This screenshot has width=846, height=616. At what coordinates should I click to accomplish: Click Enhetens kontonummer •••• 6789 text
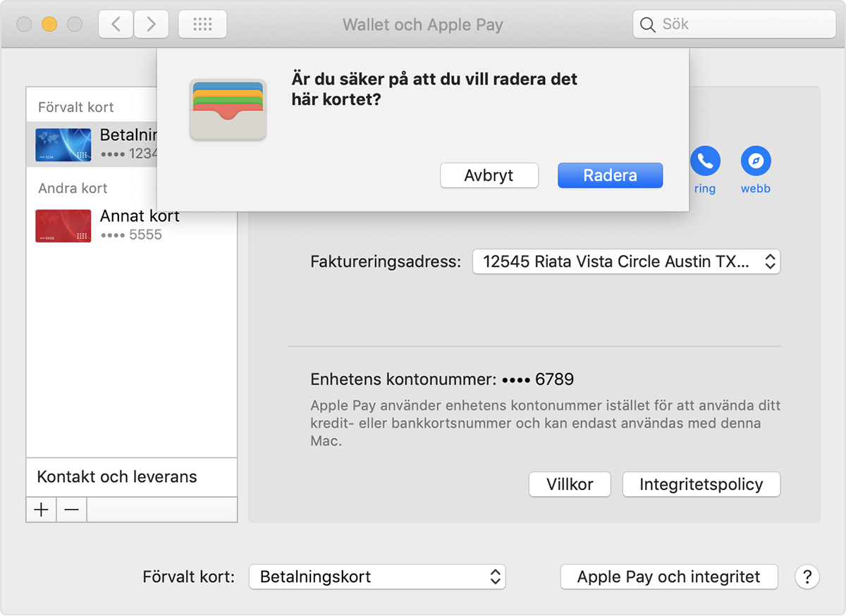[442, 379]
